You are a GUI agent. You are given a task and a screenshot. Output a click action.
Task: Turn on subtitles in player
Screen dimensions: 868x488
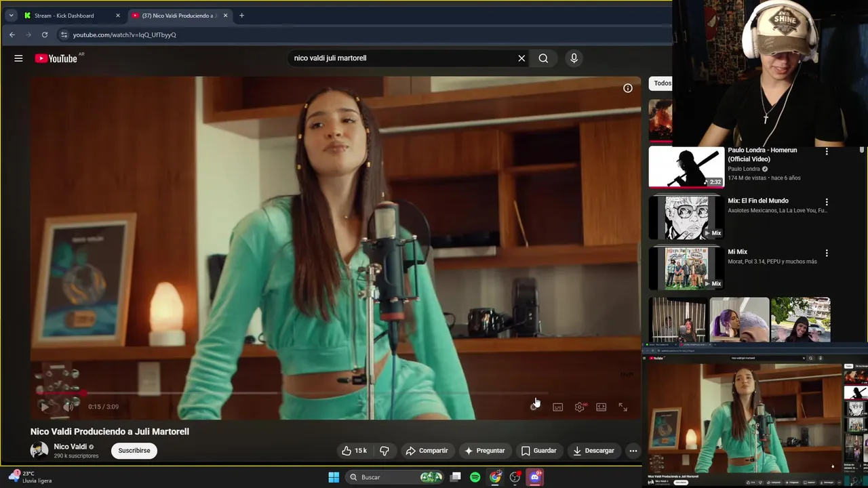click(557, 407)
